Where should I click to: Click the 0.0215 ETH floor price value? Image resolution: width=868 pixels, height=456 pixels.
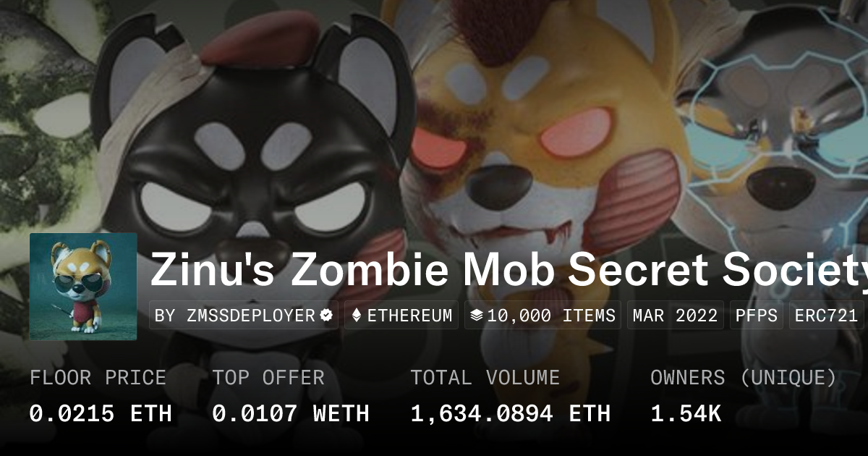point(101,413)
